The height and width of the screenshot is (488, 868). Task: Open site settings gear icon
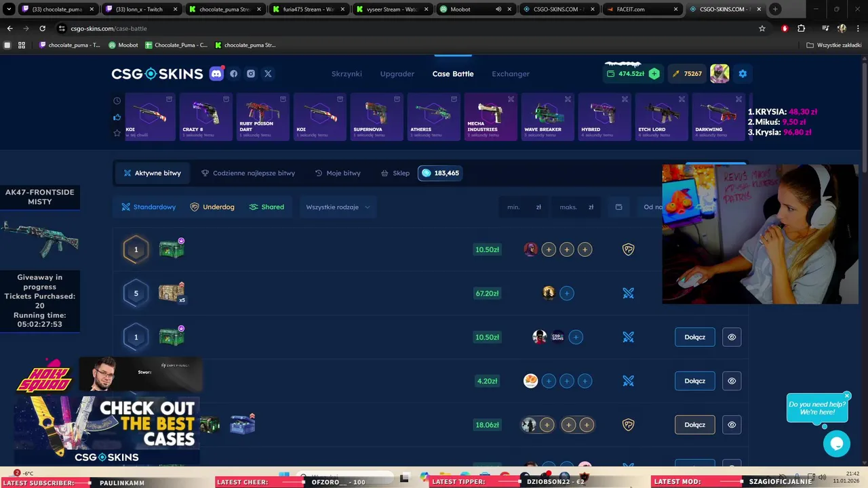click(x=743, y=74)
